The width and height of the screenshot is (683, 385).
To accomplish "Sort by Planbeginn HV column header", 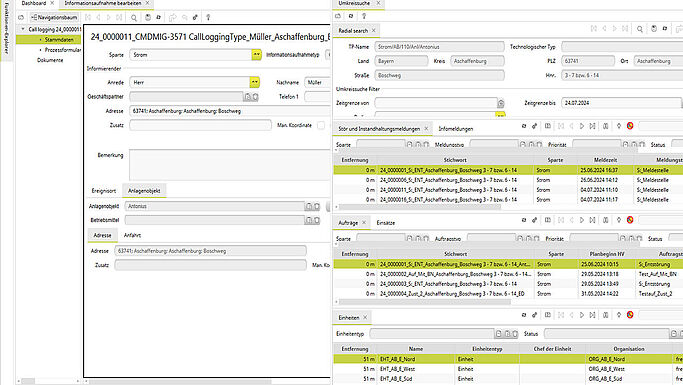I will 606,254.
